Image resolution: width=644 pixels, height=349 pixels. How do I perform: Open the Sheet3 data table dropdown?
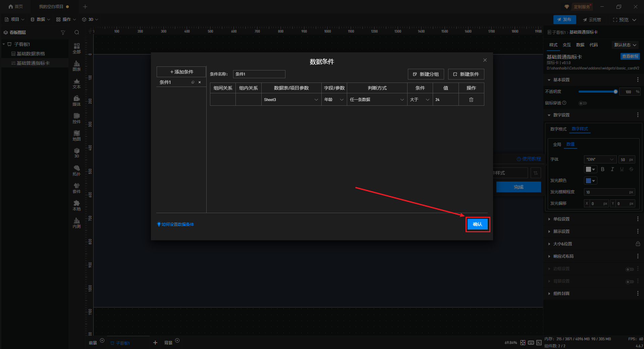point(291,100)
